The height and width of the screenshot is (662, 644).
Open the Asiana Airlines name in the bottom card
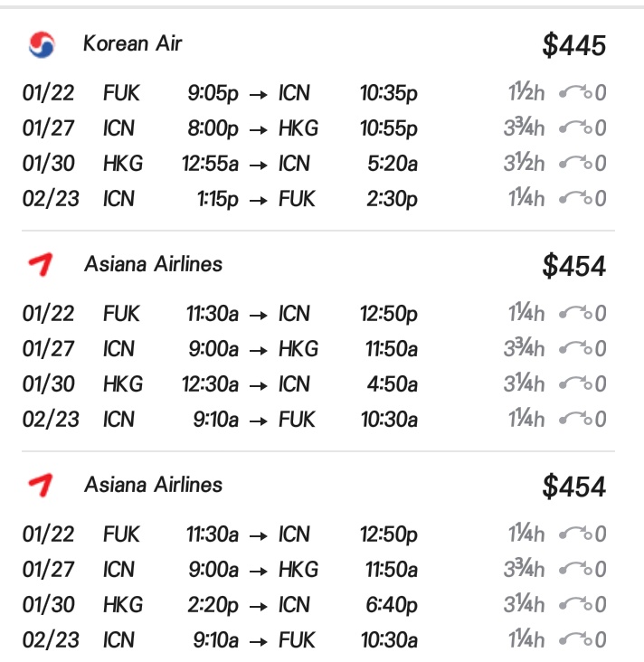coord(153,485)
